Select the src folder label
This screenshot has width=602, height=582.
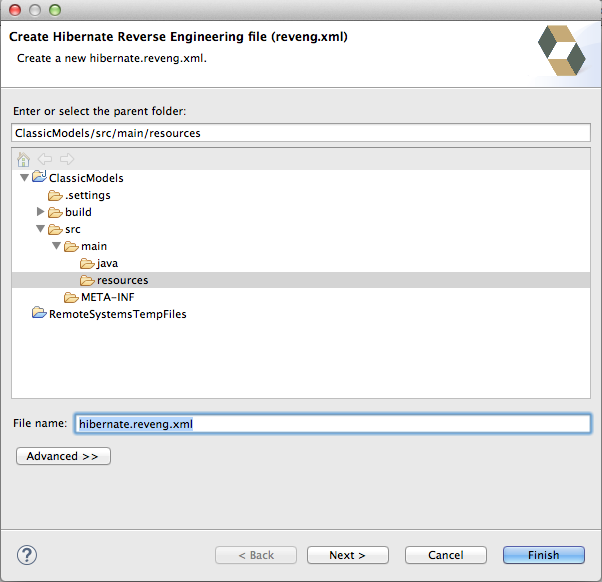point(73,230)
